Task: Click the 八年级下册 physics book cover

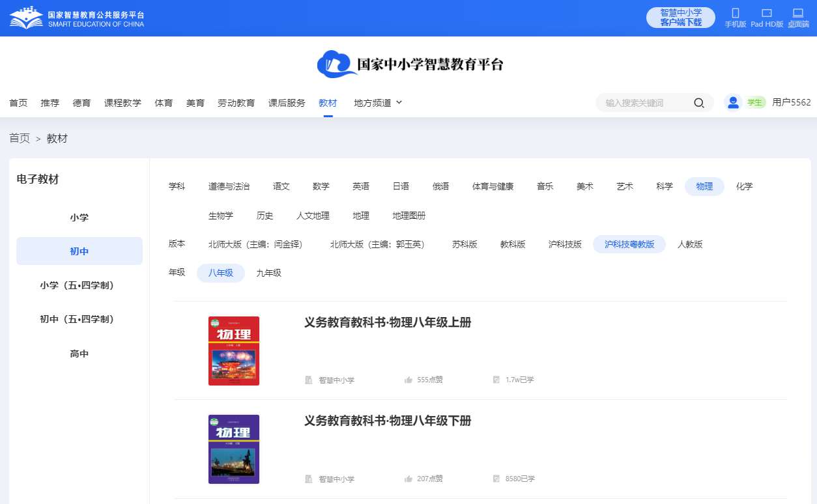Action: (234, 449)
